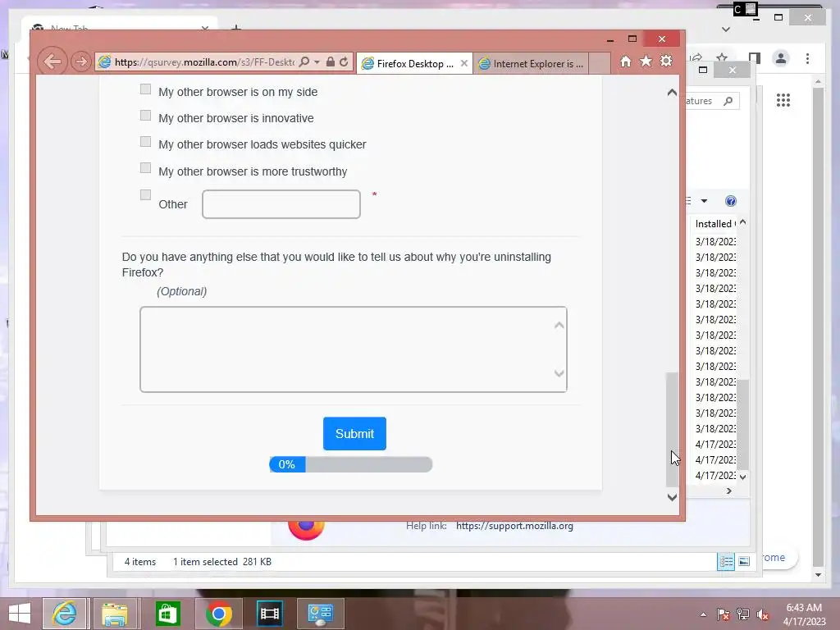Viewport: 840px width, 630px height.
Task: Click the comments box scroll down arrow
Action: click(559, 373)
